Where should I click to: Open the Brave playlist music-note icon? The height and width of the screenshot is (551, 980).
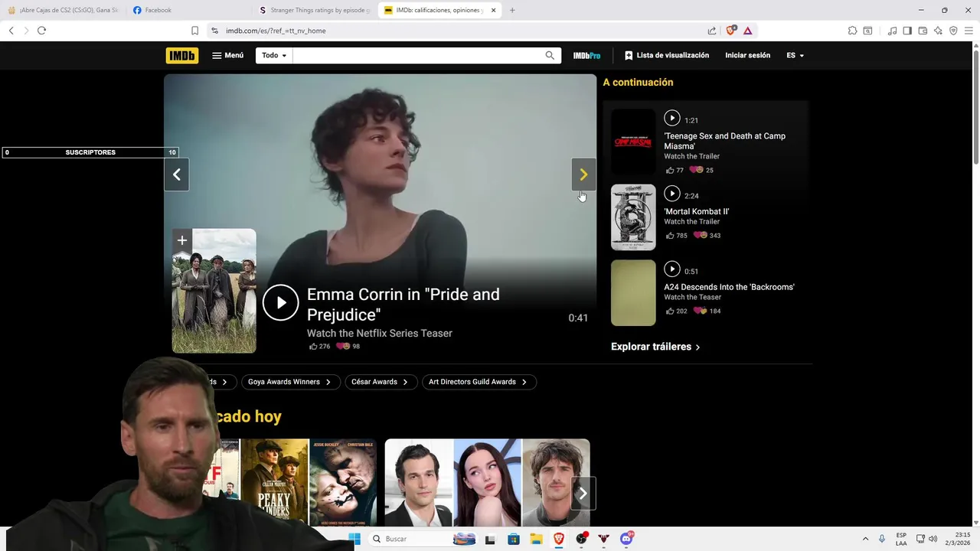[892, 31]
